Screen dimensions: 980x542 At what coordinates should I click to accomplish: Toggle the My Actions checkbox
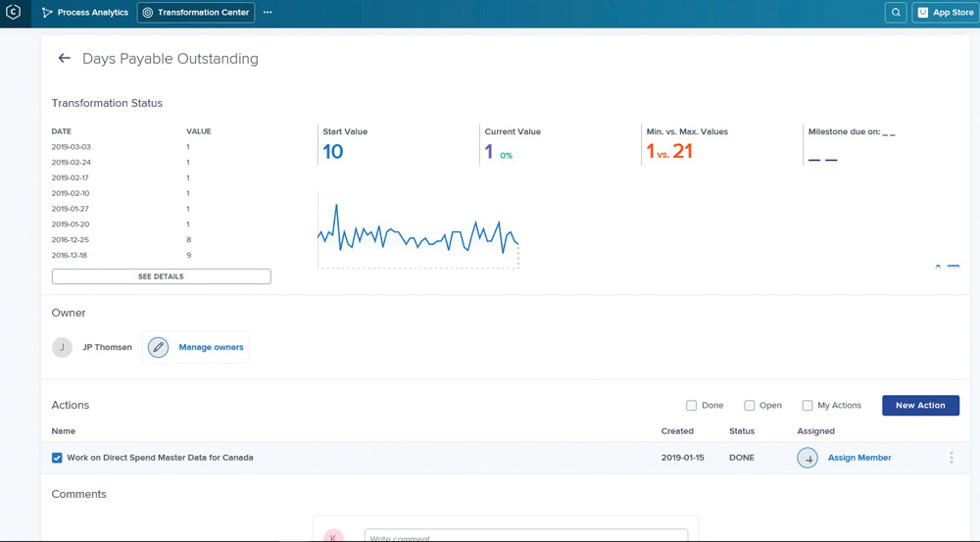pos(808,405)
